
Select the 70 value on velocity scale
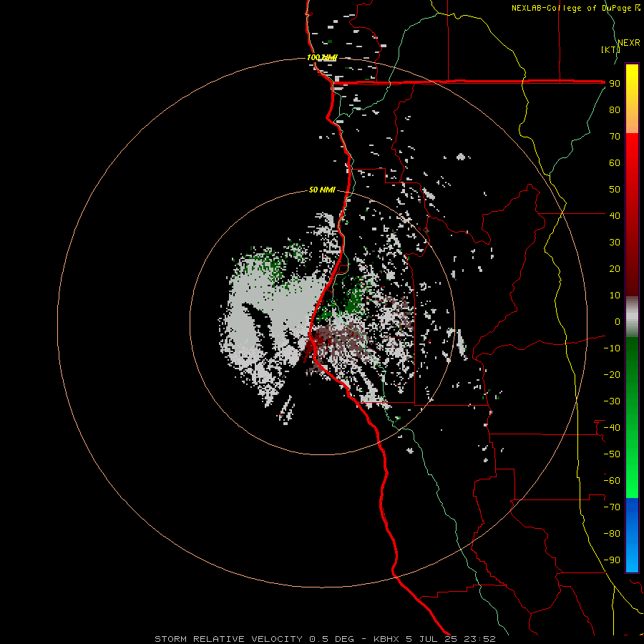[615, 137]
